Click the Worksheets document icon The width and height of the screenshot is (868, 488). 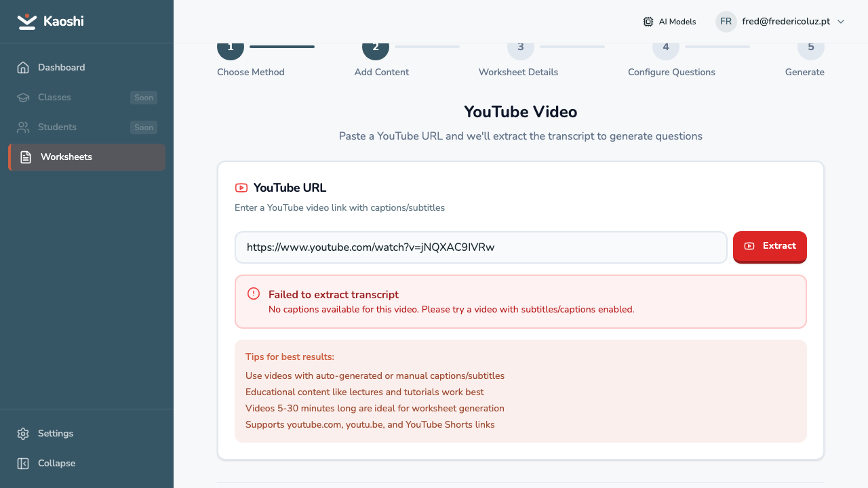(26, 157)
